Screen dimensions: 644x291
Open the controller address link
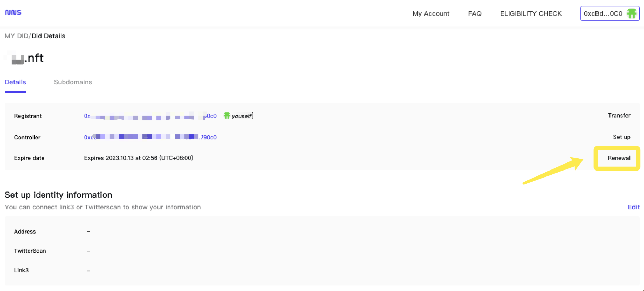pyautogui.click(x=150, y=137)
